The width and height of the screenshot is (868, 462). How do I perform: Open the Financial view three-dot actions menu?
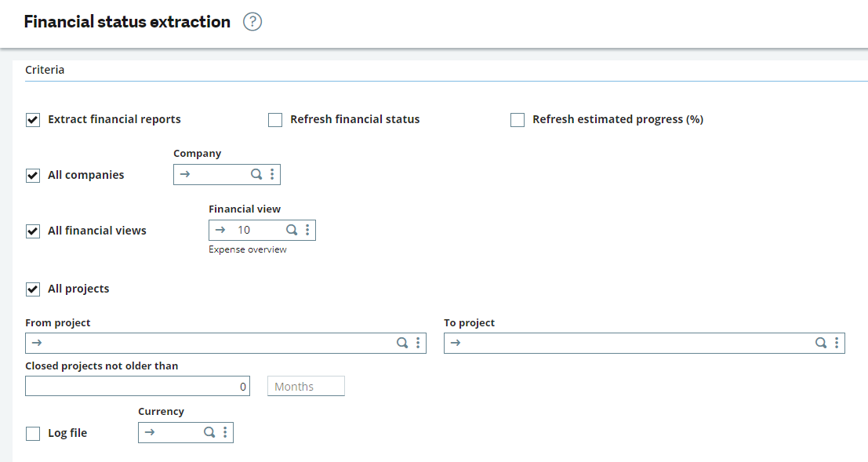[307, 230]
